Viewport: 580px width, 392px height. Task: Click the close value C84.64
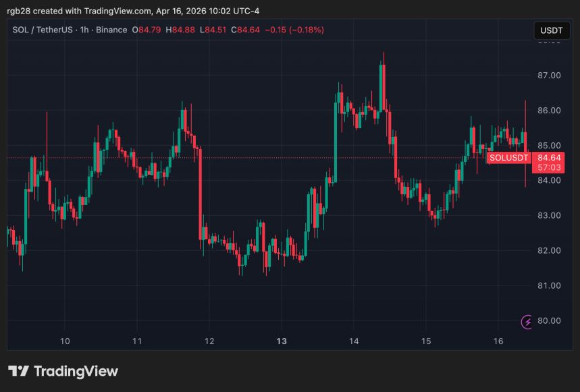tap(245, 30)
